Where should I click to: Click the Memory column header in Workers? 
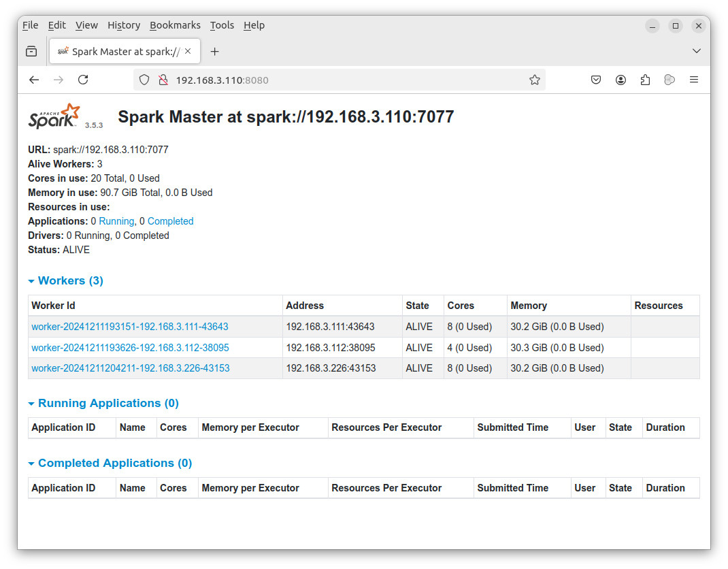pos(569,306)
